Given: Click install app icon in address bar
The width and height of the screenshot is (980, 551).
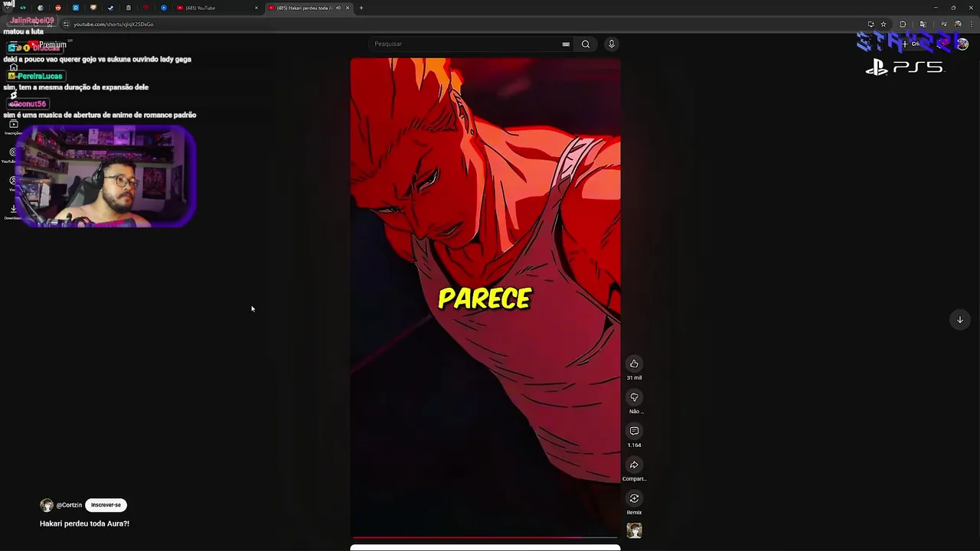Looking at the screenshot, I should click(x=871, y=24).
